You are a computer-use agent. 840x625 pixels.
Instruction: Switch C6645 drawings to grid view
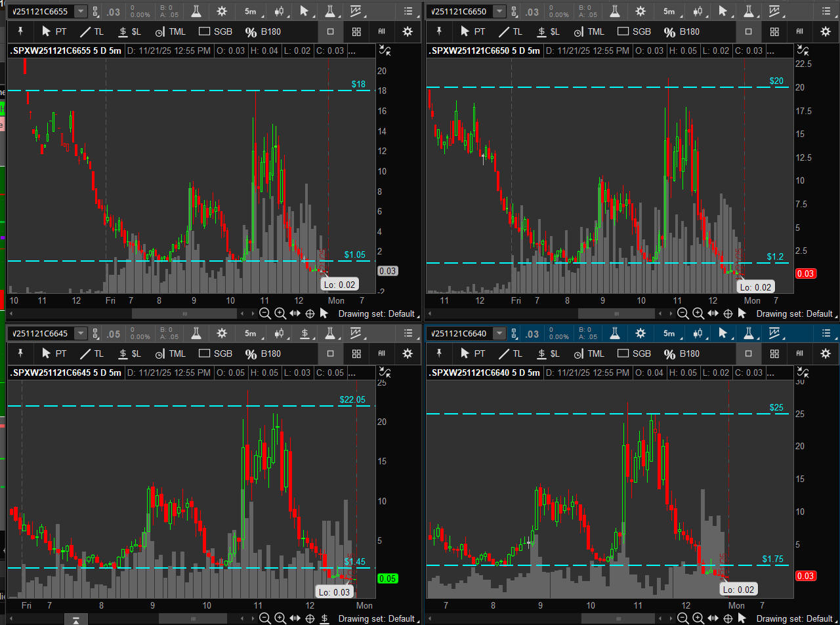pyautogui.click(x=356, y=353)
